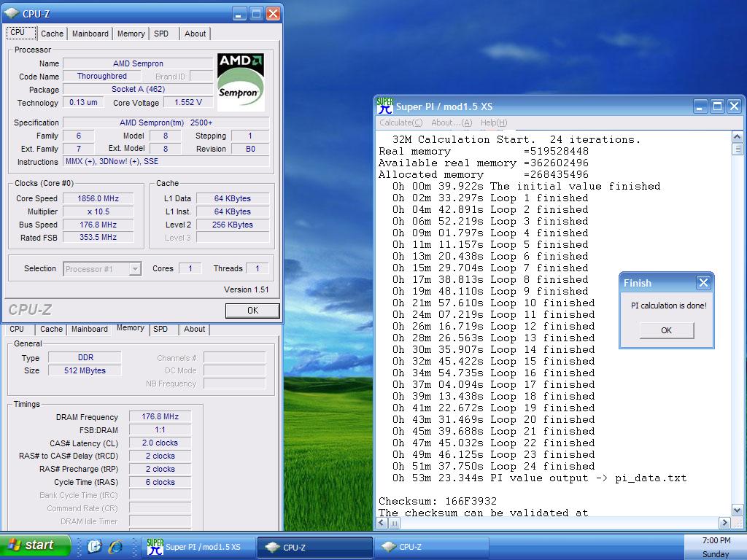Image resolution: width=747 pixels, height=560 pixels.
Task: Open Calculate menu in Super PI
Action: 400,122
